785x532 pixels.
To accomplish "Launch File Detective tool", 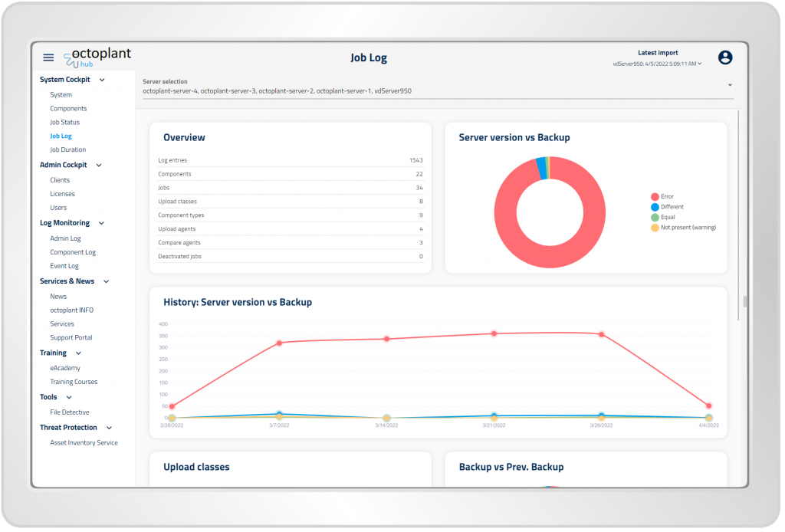I will click(x=69, y=412).
